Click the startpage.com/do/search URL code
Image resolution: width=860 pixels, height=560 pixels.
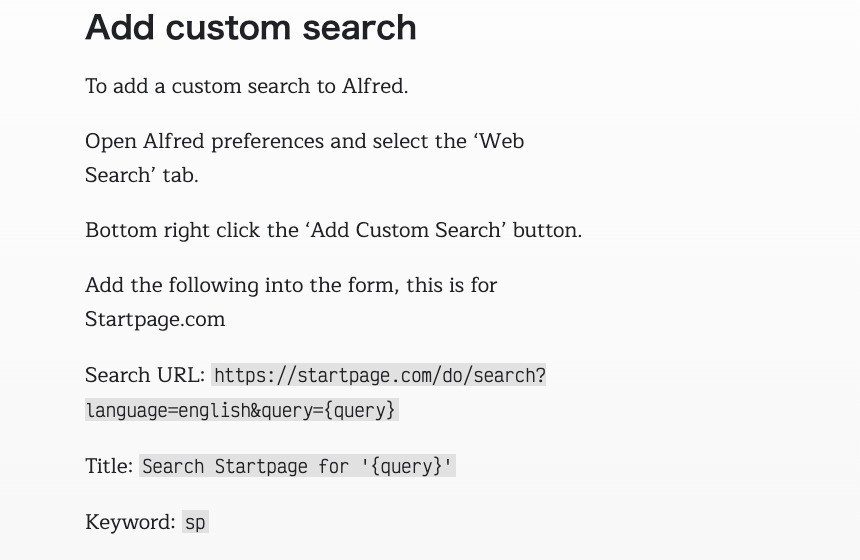pyautogui.click(x=380, y=376)
